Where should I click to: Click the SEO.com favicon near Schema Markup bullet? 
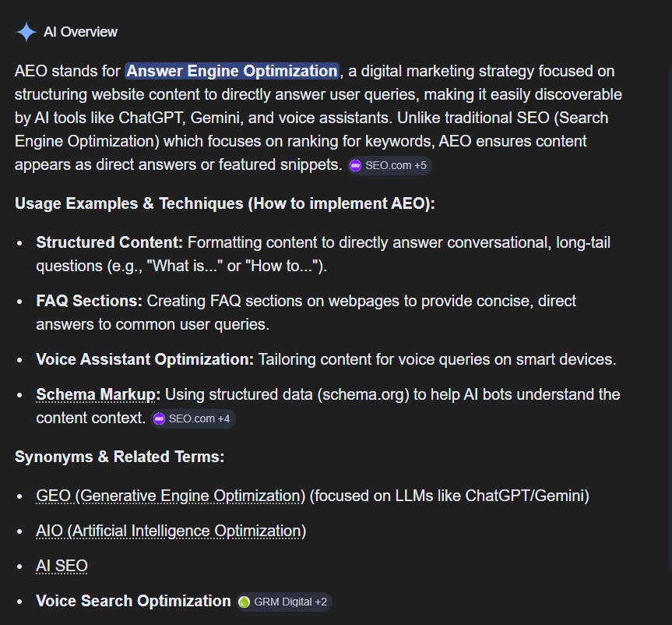tap(159, 418)
